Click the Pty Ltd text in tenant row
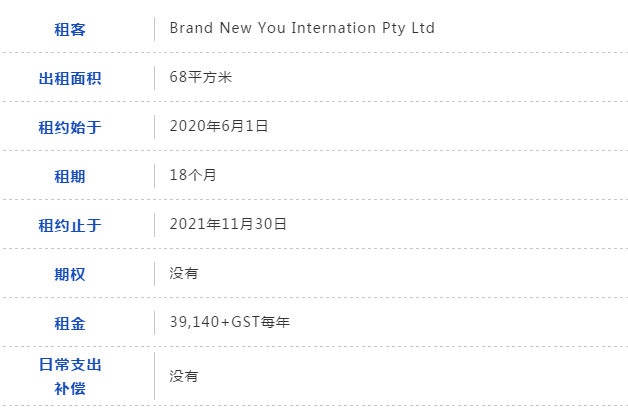Viewport: 628px width, 415px height. click(x=408, y=28)
